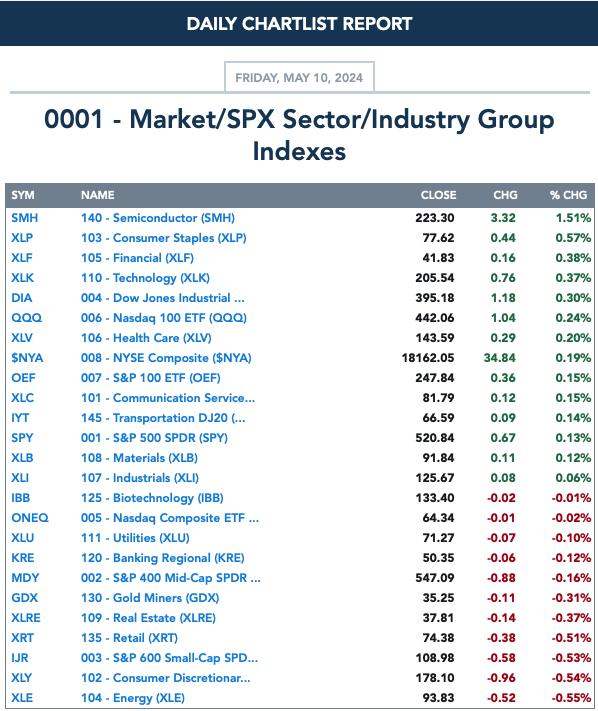Open the DIA symbol link
Screen dimensions: 598x711
click(x=21, y=297)
